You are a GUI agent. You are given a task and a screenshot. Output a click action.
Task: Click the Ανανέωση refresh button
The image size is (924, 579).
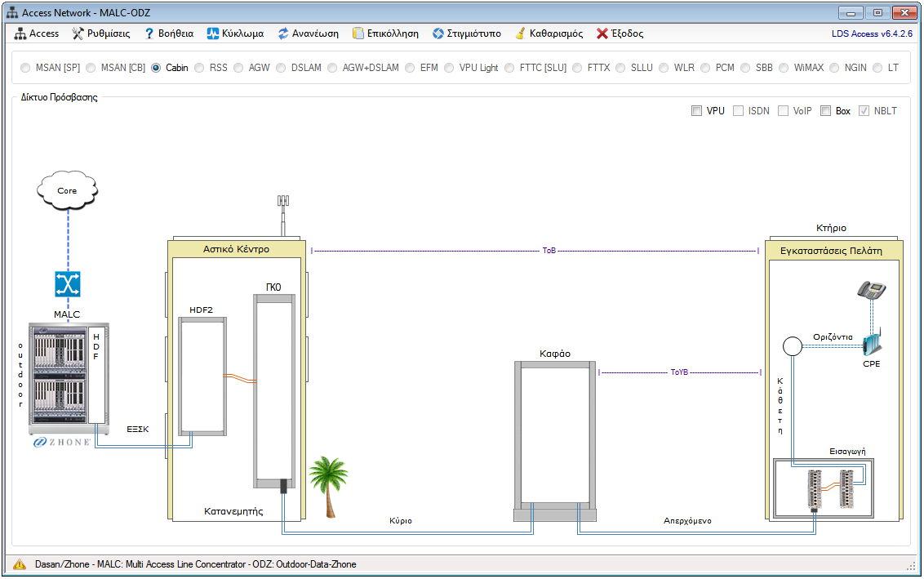(x=308, y=33)
